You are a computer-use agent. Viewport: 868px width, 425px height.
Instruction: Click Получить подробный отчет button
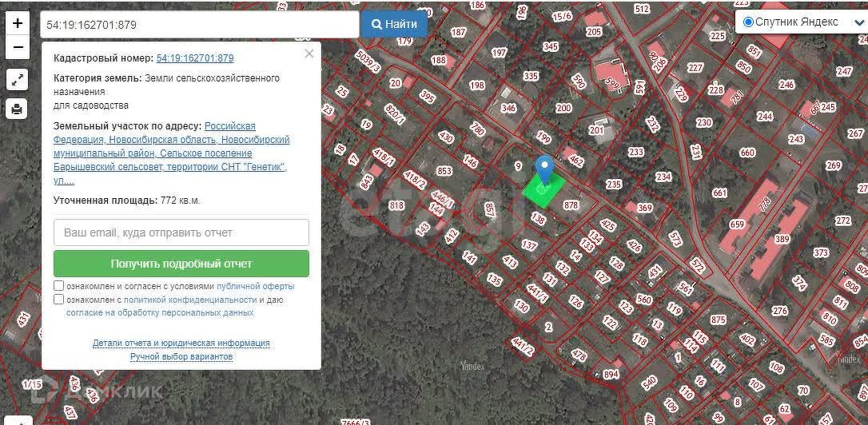click(181, 264)
